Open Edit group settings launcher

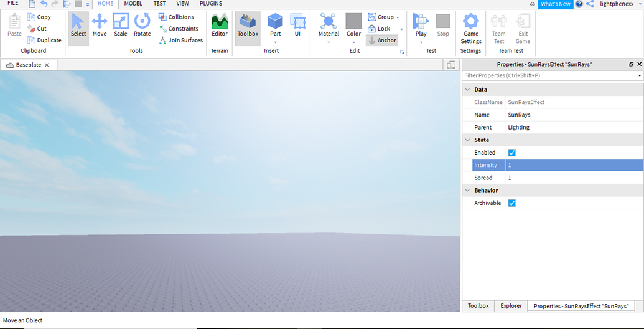402,52
